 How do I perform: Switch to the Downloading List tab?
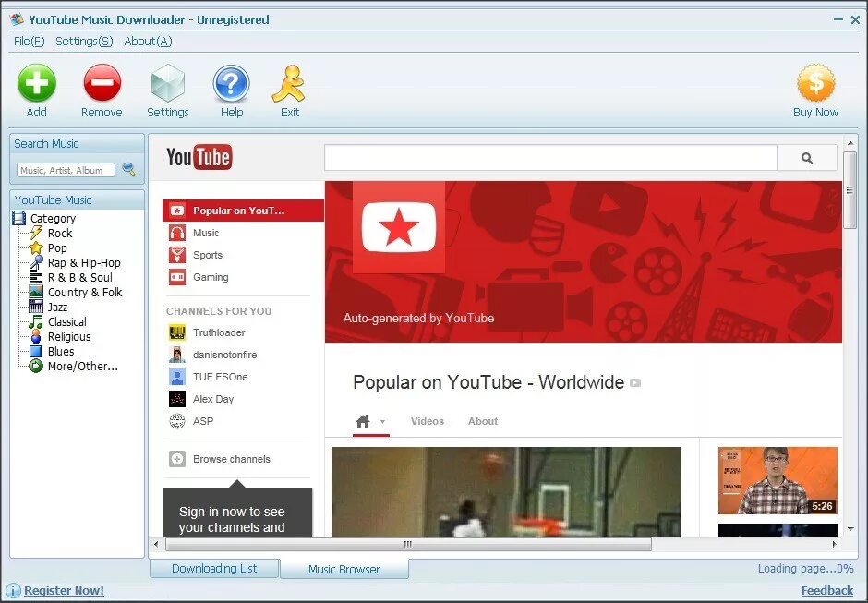point(214,569)
